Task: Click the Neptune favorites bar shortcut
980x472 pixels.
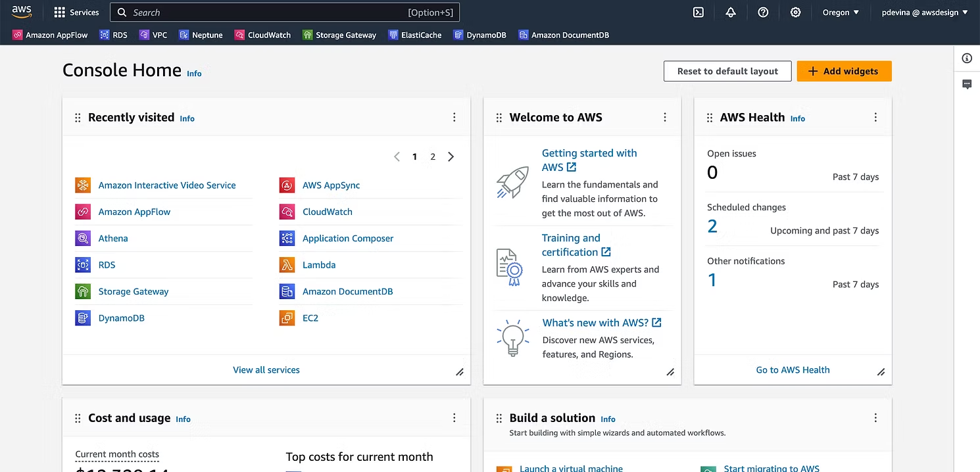Action: 201,35
